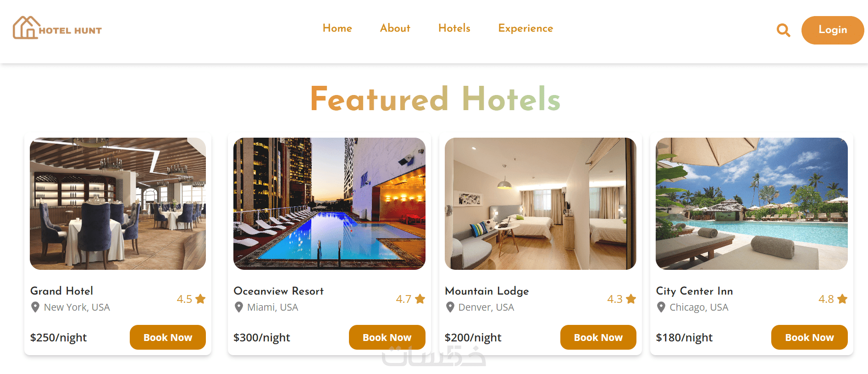Open the Oceanview Resort pool photo
868x374 pixels.
(329, 204)
